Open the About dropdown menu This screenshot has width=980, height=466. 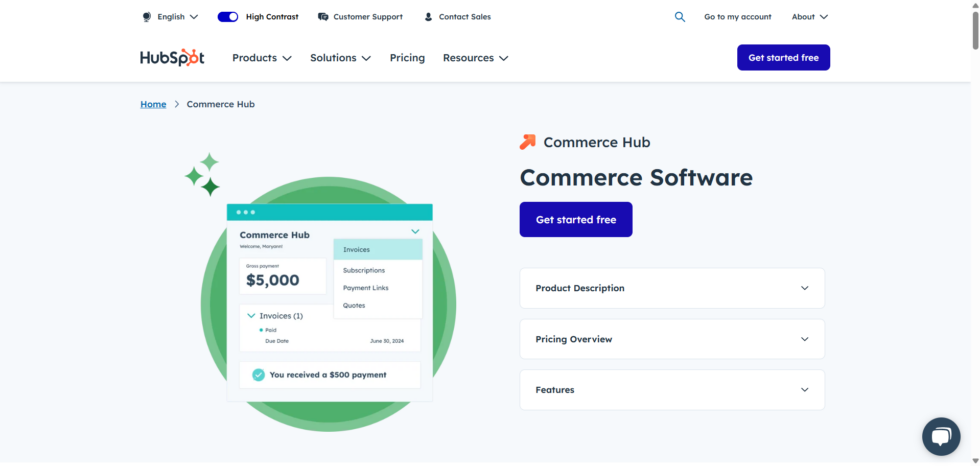coord(809,17)
